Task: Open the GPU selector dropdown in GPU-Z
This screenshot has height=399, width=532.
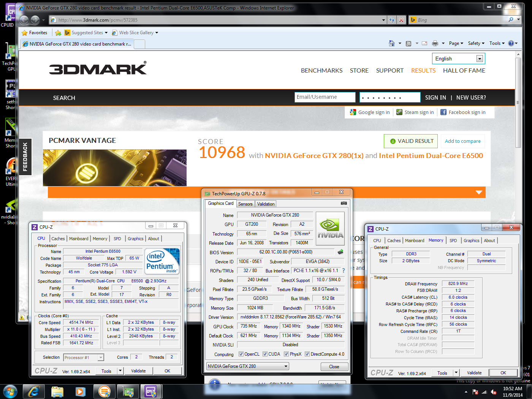Action: pos(247,366)
